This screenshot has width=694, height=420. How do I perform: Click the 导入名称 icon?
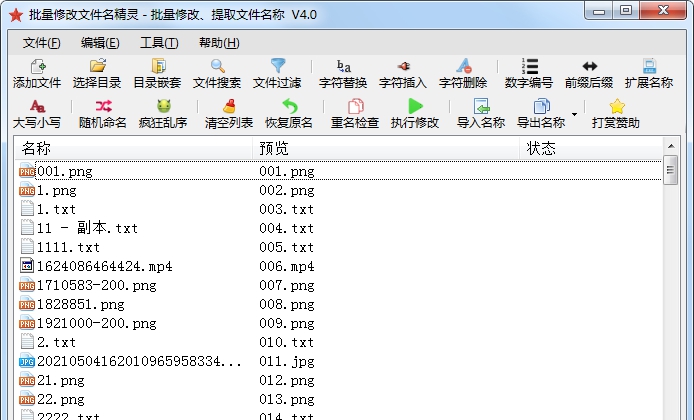pyautogui.click(x=481, y=106)
